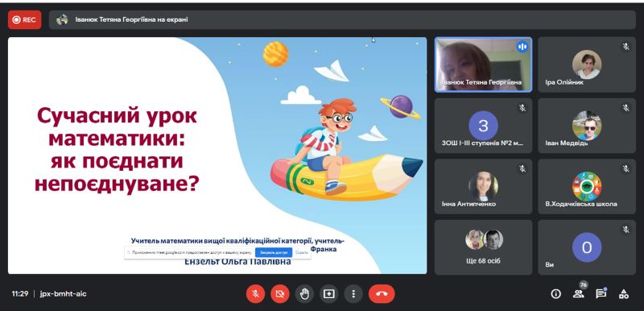The height and width of the screenshot is (311, 644).
Task: Click the 'Скрыть' link in sharing bar
Action: tap(301, 252)
